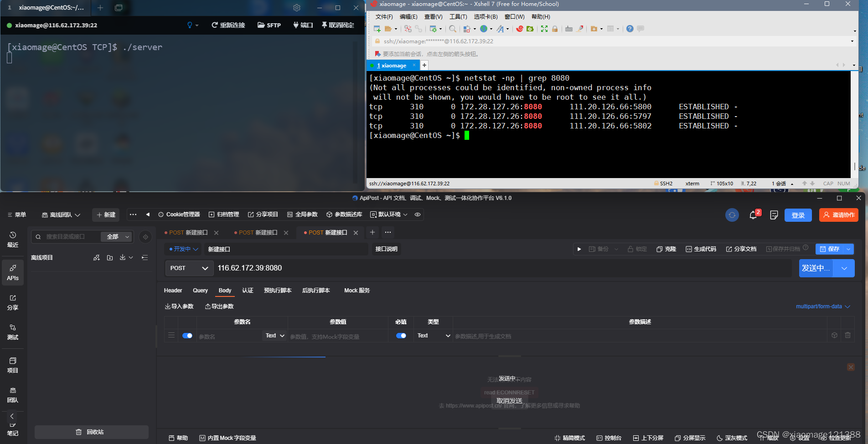Switch to the Header tab
The width and height of the screenshot is (868, 444).
coord(173,291)
